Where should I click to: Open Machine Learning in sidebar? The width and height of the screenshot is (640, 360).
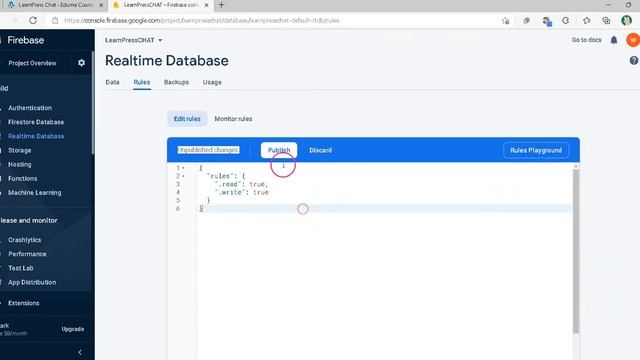coord(35,193)
